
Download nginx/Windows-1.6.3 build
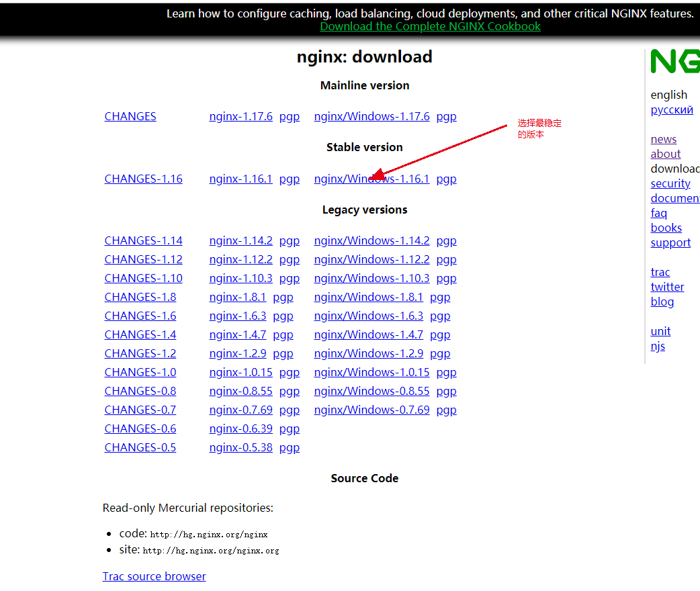coord(368,316)
